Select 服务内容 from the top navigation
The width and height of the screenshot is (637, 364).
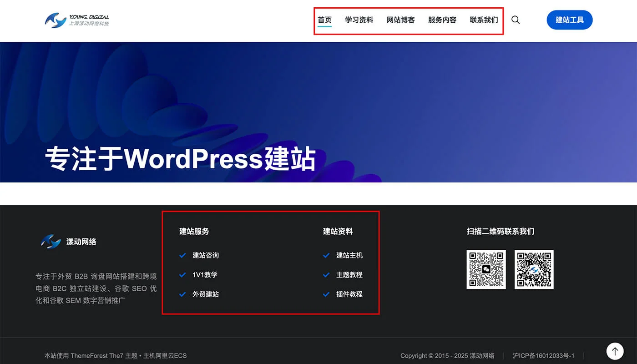[442, 20]
